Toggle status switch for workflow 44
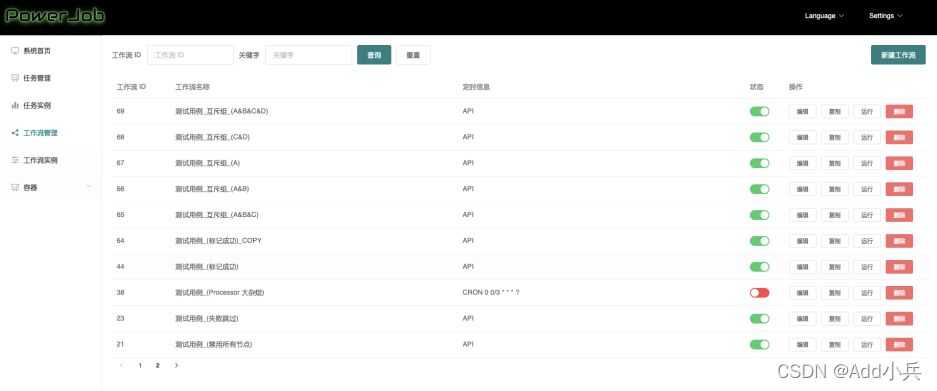The width and height of the screenshot is (937, 391). tap(760, 267)
